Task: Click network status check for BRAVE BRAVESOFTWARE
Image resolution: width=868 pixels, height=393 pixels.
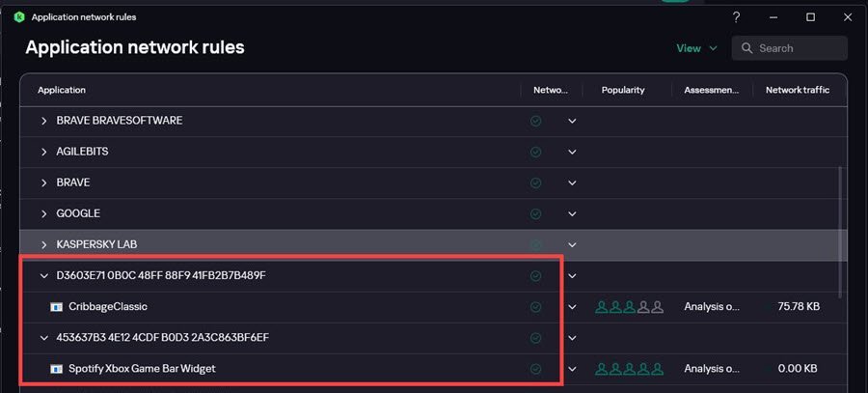Action: 536,121
